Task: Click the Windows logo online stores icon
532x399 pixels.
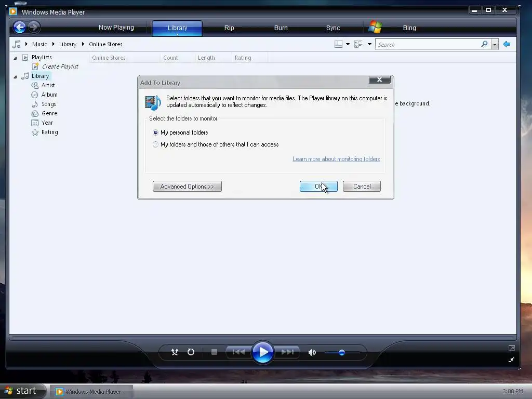Action: 375,27
